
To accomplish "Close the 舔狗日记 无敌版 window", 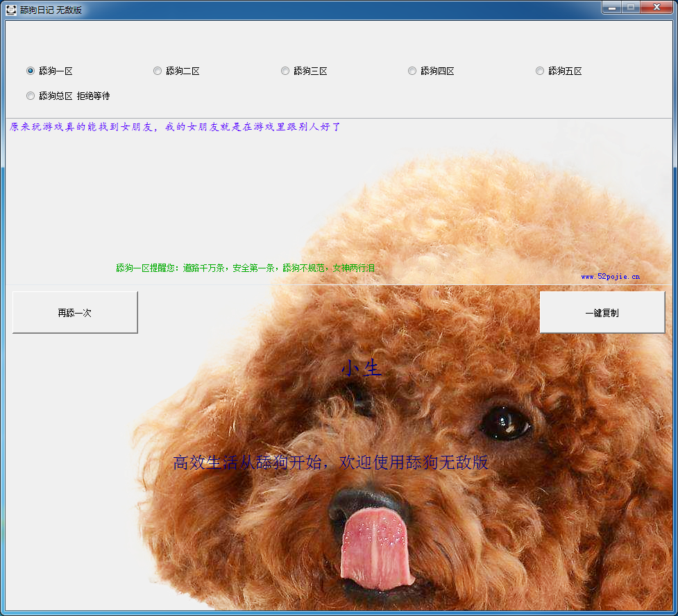I will click(x=656, y=8).
